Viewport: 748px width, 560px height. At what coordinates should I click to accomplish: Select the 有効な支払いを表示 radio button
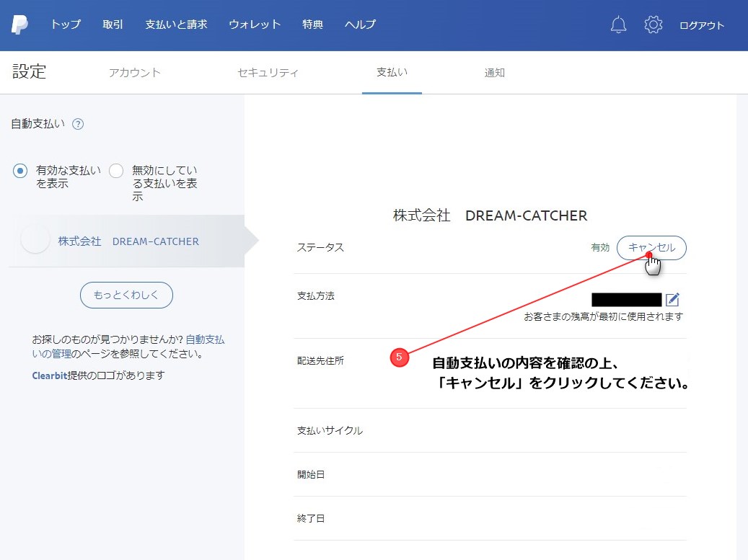click(20, 171)
